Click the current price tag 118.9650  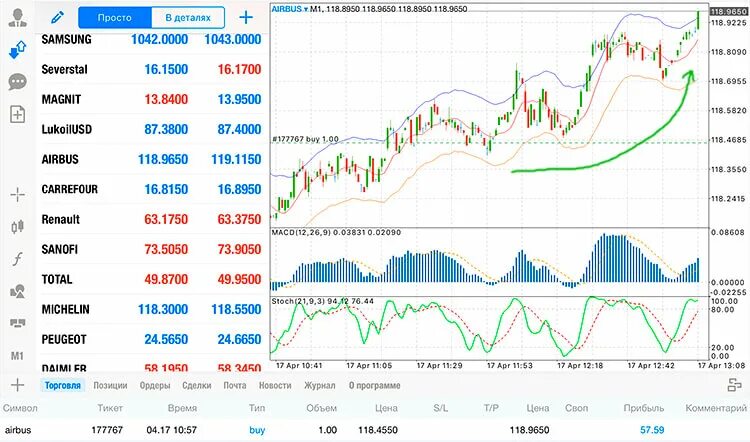click(728, 11)
